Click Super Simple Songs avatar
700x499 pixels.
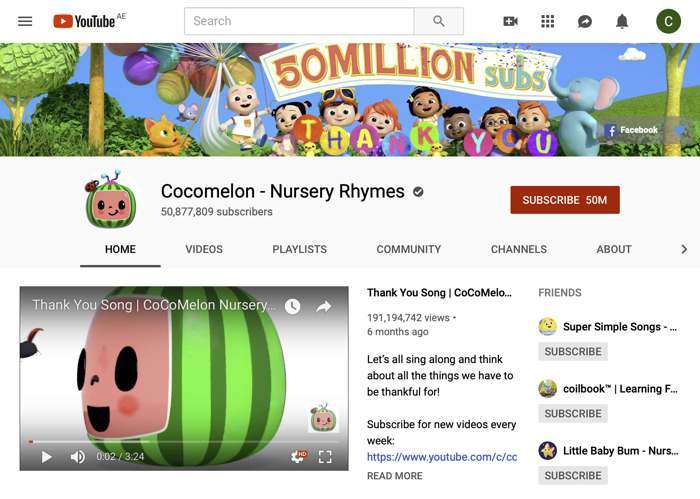(x=547, y=327)
